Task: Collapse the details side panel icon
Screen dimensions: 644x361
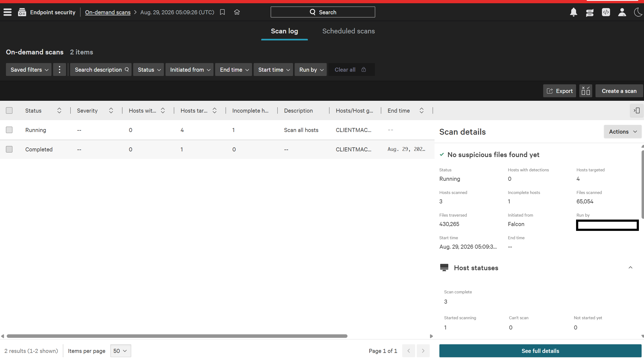Action: pos(637,110)
